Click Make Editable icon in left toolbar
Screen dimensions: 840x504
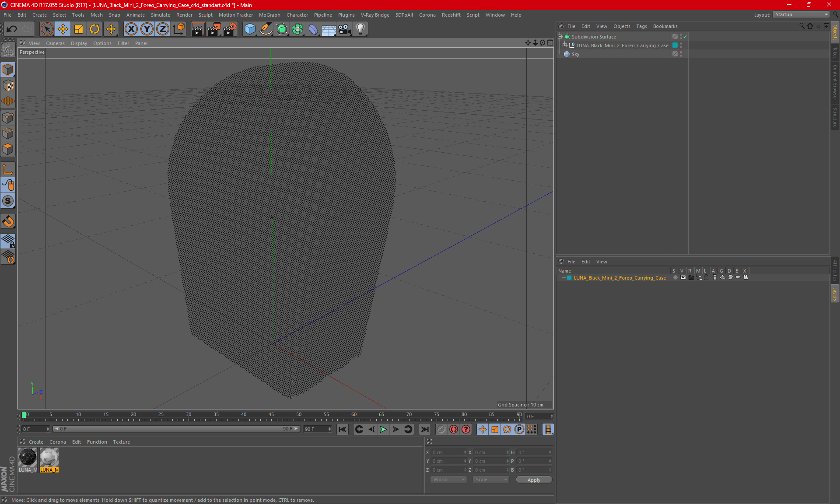8,50
